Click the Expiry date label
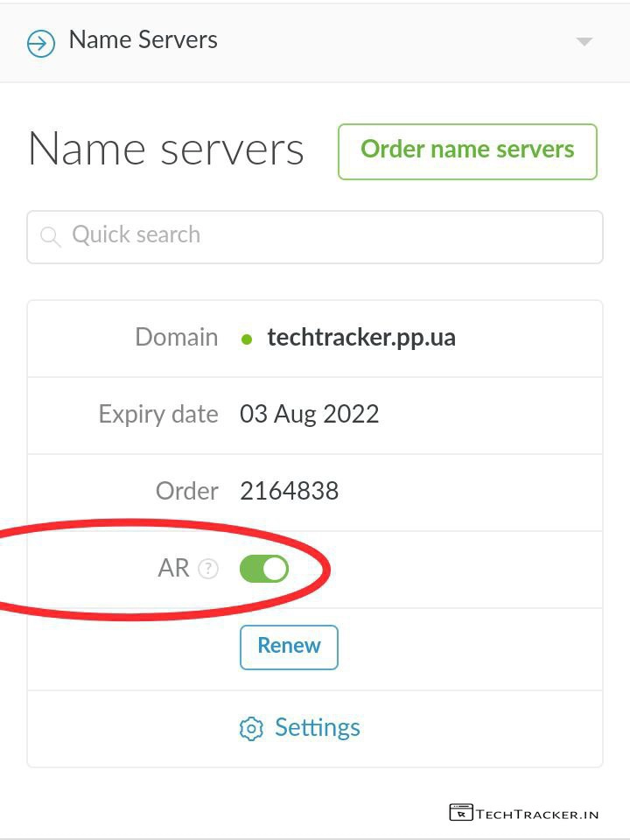Screen dimensions: 630x840 [158, 414]
